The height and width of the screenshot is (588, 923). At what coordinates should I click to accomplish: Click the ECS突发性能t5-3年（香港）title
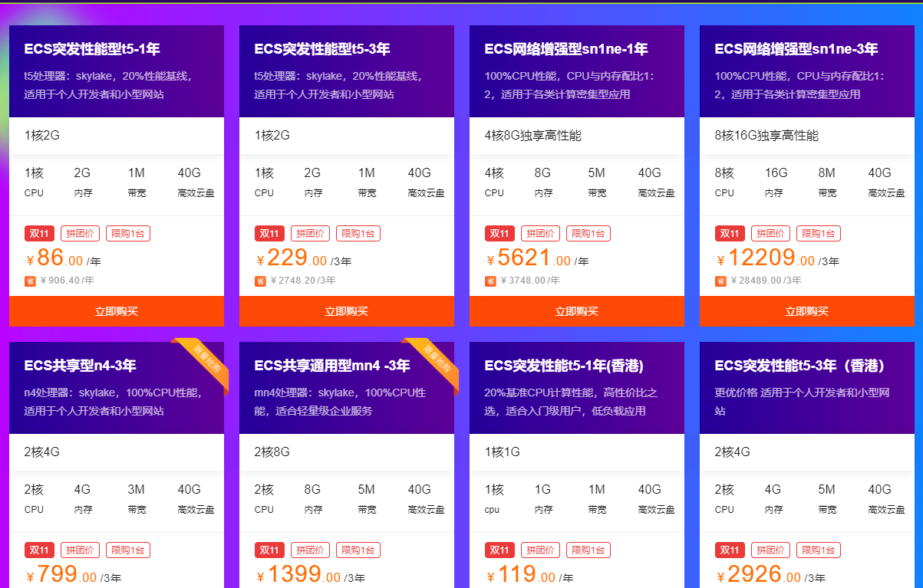click(800, 366)
